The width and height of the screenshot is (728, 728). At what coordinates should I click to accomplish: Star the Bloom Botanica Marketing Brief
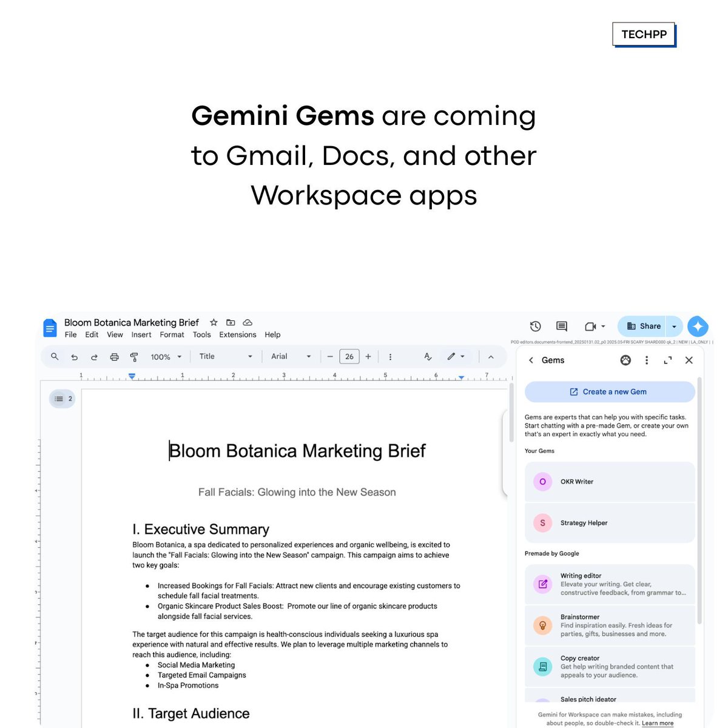[214, 322]
